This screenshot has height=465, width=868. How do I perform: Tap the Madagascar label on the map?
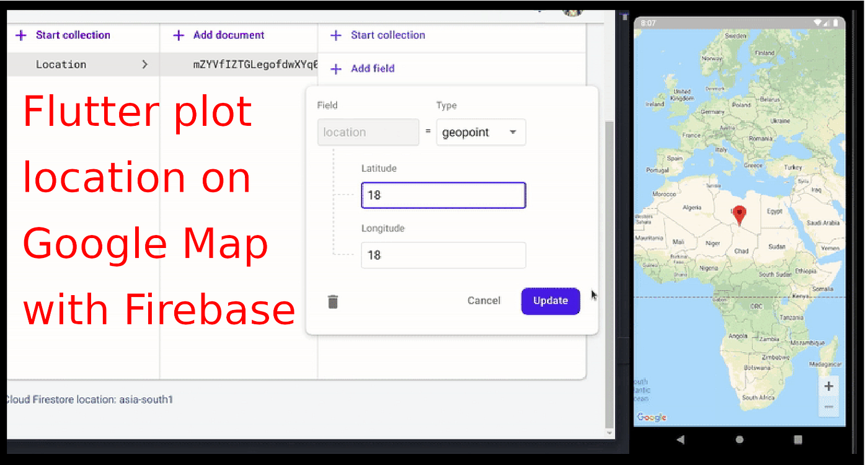[826, 364]
